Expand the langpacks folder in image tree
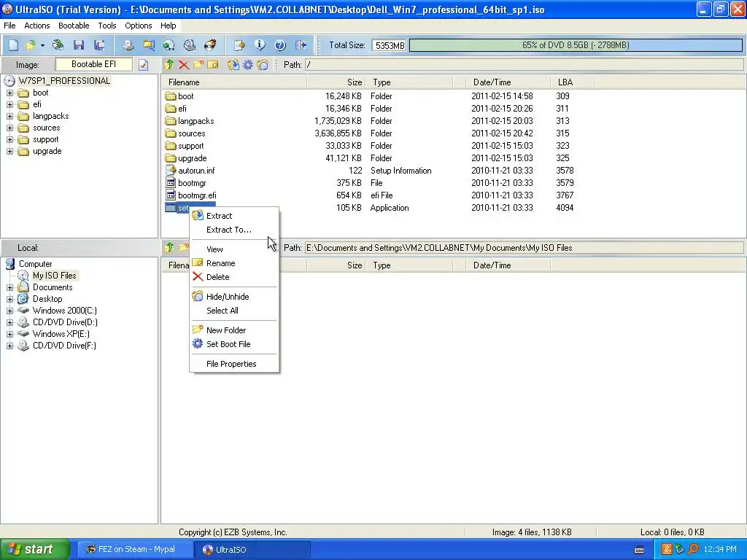The image size is (747, 560). click(9, 116)
